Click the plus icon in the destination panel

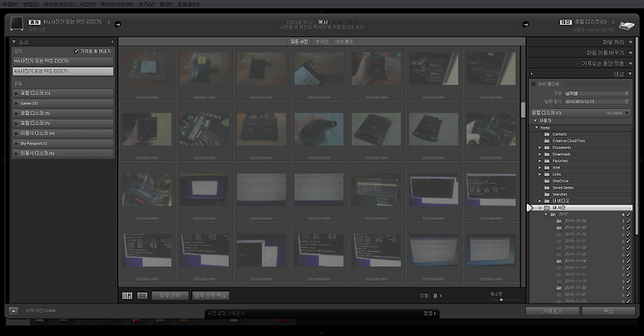532,74
